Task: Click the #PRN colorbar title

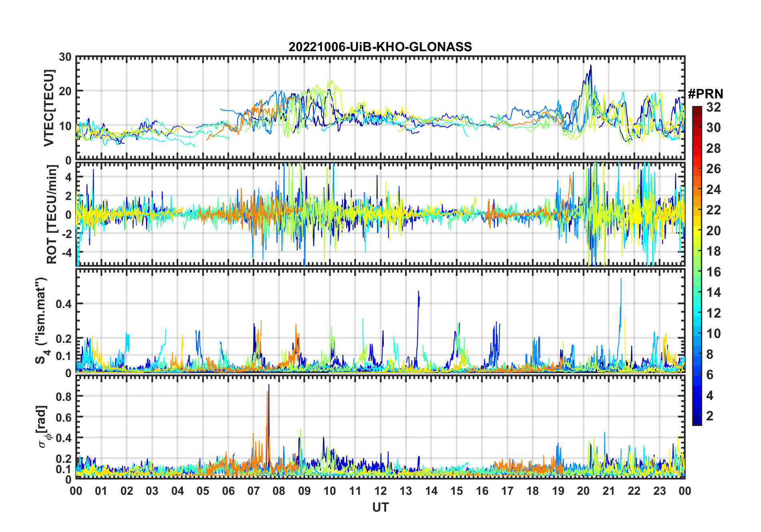Action: point(705,94)
